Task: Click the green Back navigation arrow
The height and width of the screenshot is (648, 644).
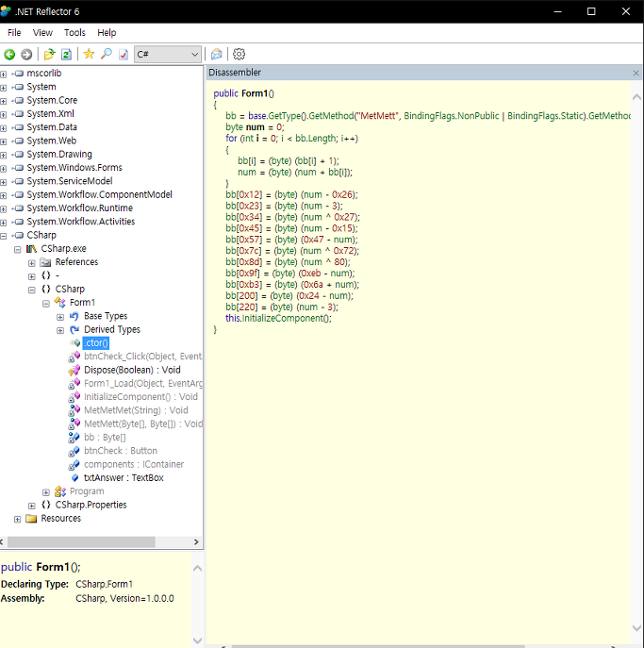Action: point(9,54)
